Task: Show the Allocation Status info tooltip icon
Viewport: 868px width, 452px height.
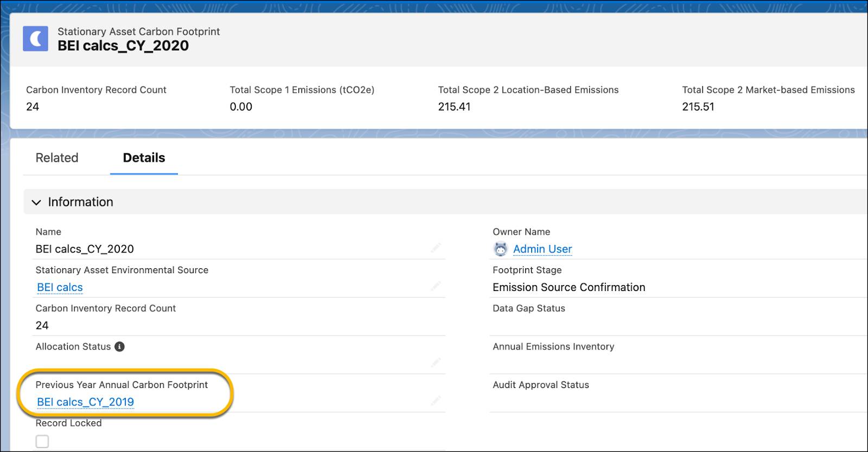Action: 119,347
